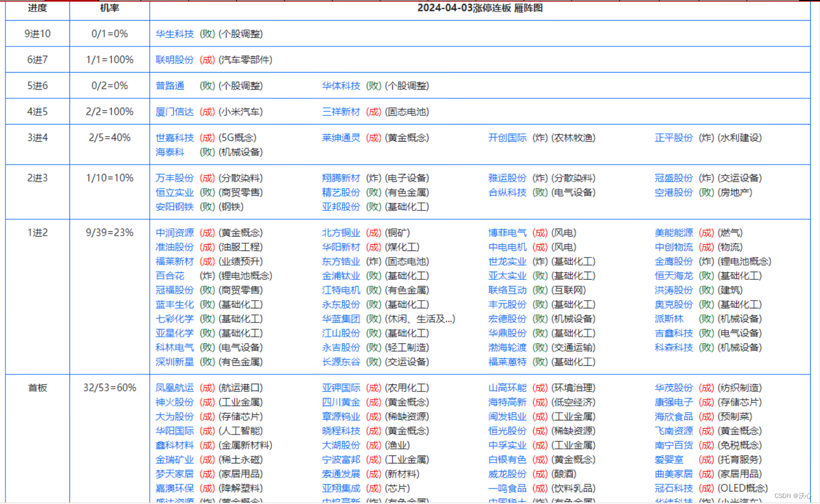This screenshot has height=504, width=820.
Task: Open the 晓程科技 stock link
Action: point(341,431)
